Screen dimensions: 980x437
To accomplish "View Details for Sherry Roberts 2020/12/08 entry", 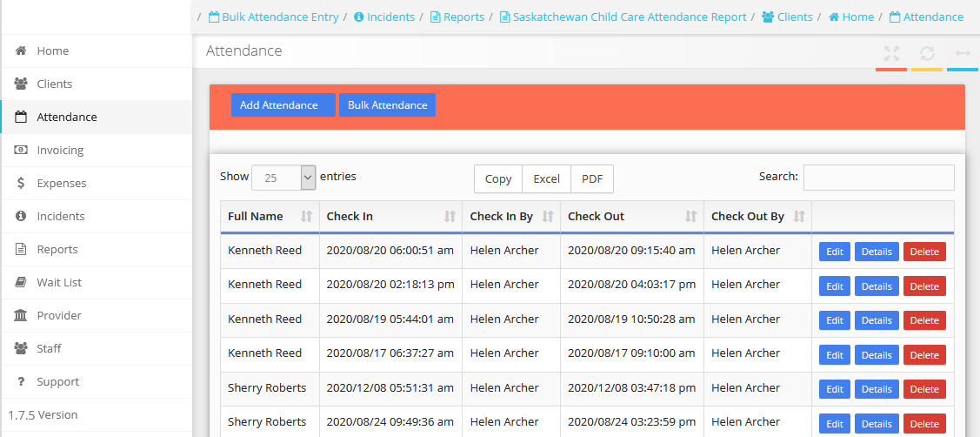I will click(877, 389).
